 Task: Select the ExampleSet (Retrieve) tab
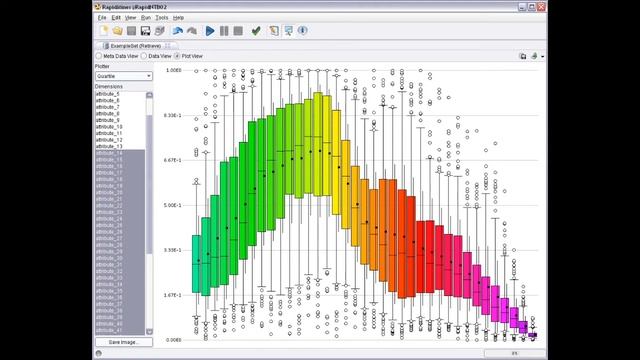(x=137, y=46)
